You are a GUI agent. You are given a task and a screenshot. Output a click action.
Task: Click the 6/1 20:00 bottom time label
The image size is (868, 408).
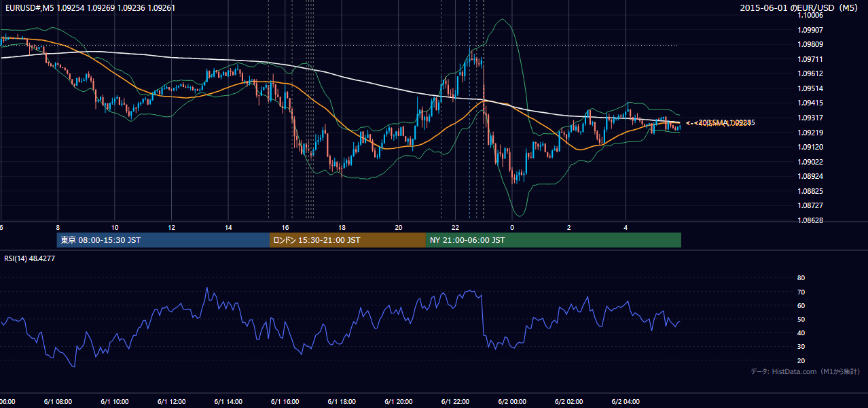(x=399, y=401)
